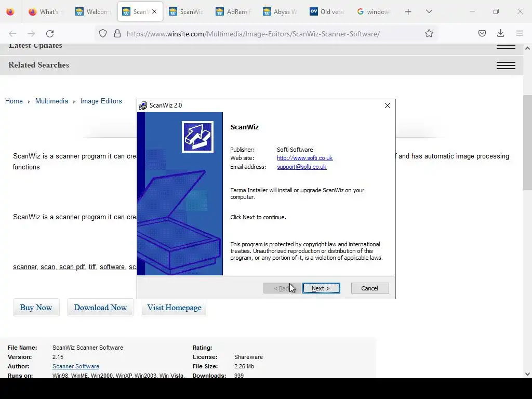Click the '2.26 Mb' file size value

pyautogui.click(x=244, y=366)
